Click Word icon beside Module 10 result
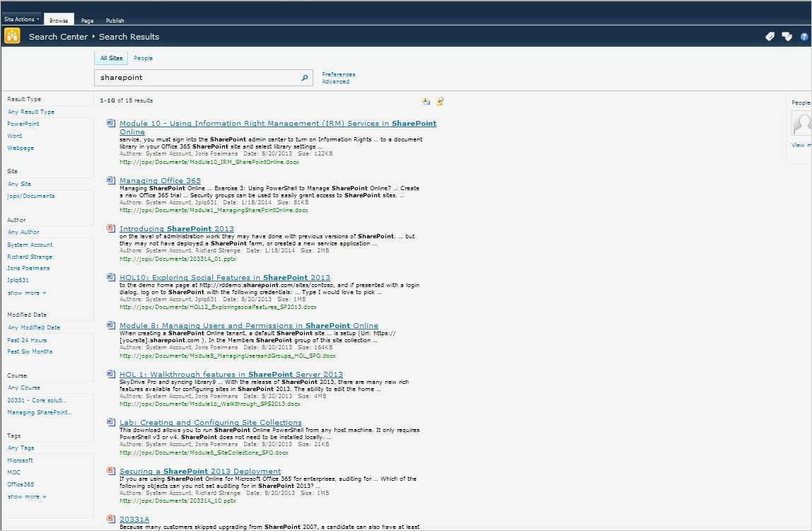This screenshot has height=531, width=812. [x=111, y=123]
